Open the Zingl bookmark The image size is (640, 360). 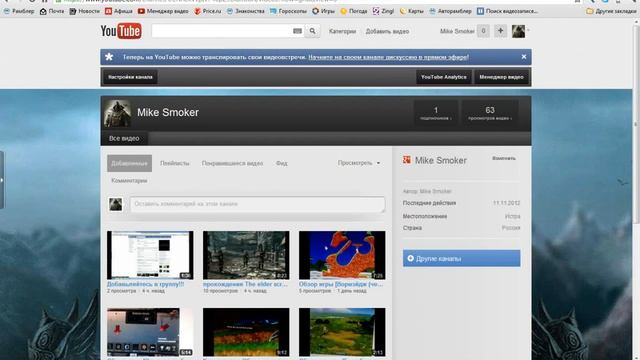point(383,11)
